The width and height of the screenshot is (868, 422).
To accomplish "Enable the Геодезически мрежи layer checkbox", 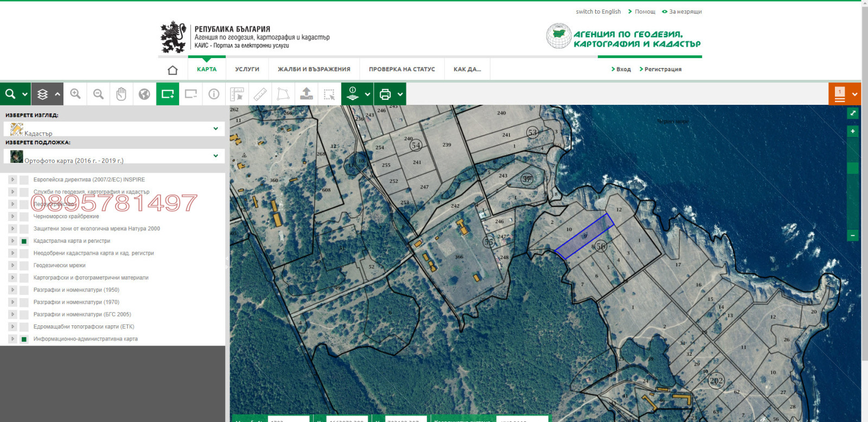I will pyautogui.click(x=24, y=266).
